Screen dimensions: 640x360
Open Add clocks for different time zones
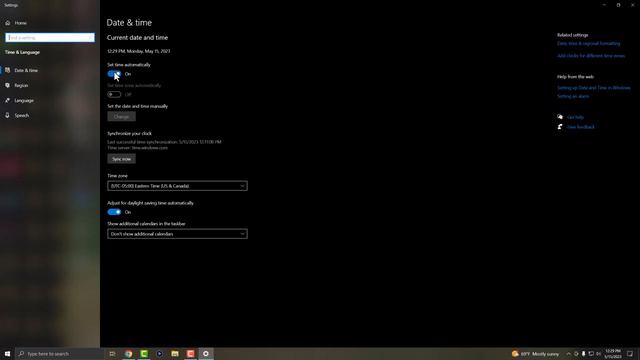point(591,56)
